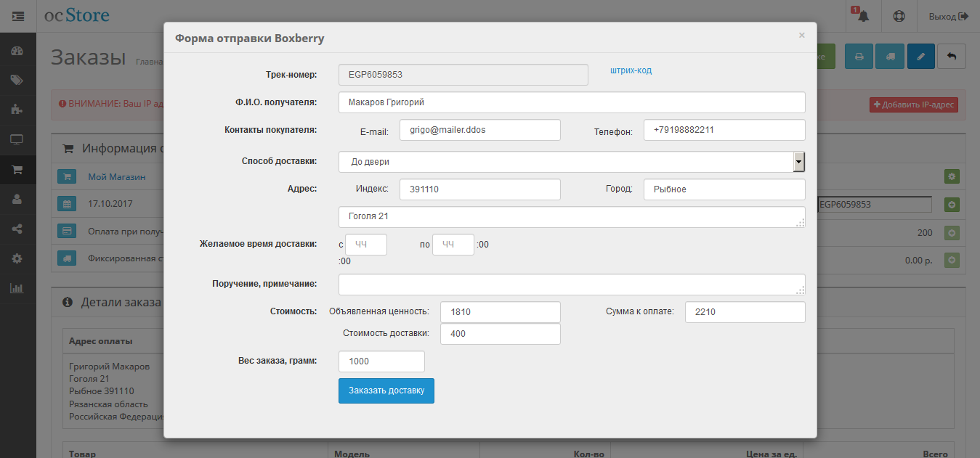This screenshot has width=980, height=458.
Task: Click the delivery time 'по' hour field
Action: (453, 245)
